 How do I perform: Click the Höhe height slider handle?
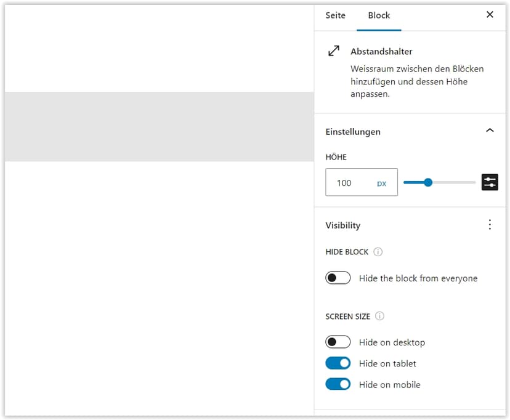(x=428, y=182)
